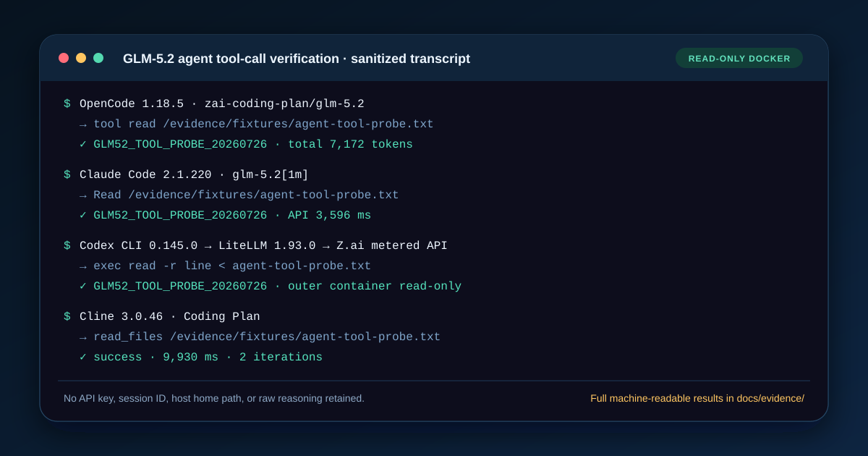Click 'success · 9,930 ms · 2 iterations'
The height and width of the screenshot is (456, 868).
click(x=208, y=358)
